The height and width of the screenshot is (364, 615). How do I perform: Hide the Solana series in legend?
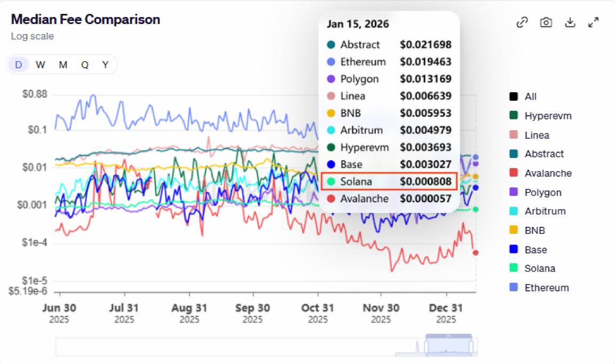click(x=539, y=268)
